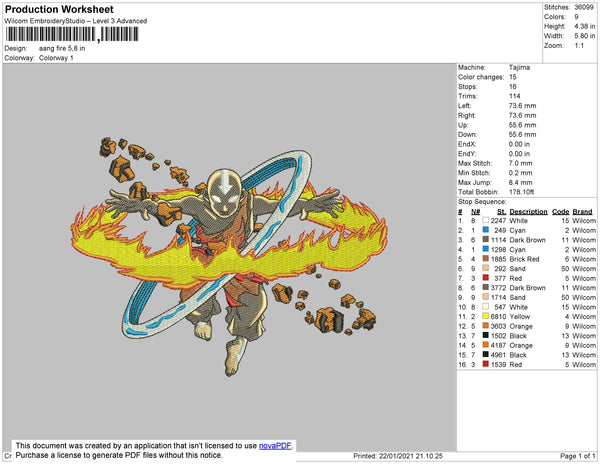Click the yellow swatch on the 6810 row
This screenshot has height=464, width=600.
click(486, 316)
